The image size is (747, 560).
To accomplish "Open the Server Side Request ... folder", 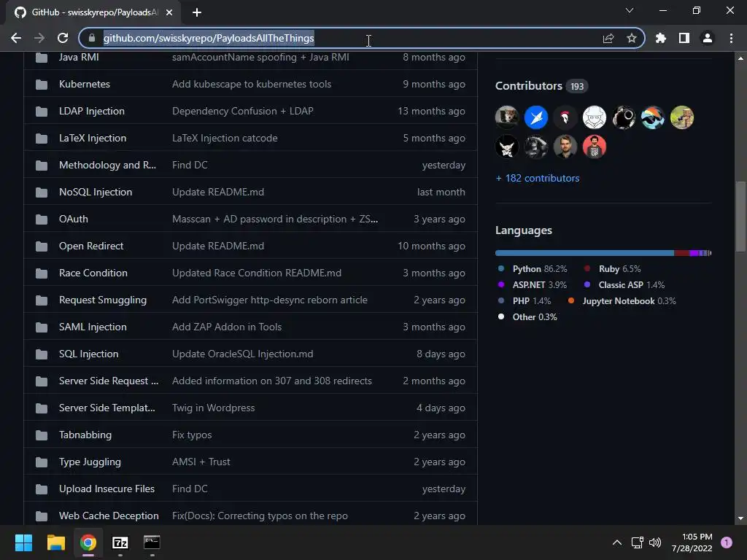I will [x=108, y=381].
